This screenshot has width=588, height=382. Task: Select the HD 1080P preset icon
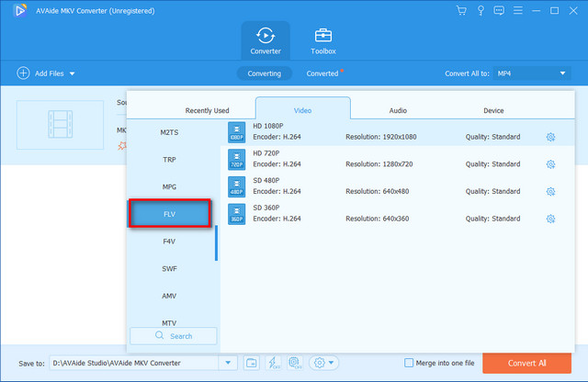coord(237,132)
